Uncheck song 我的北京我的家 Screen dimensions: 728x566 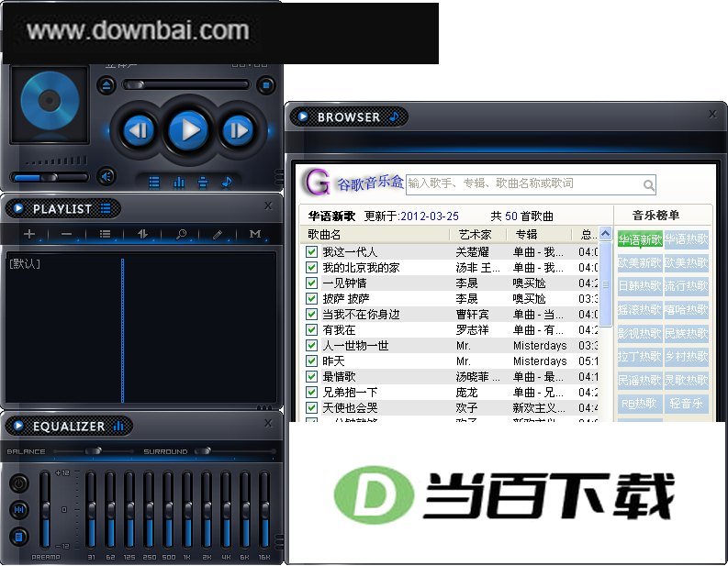click(311, 267)
